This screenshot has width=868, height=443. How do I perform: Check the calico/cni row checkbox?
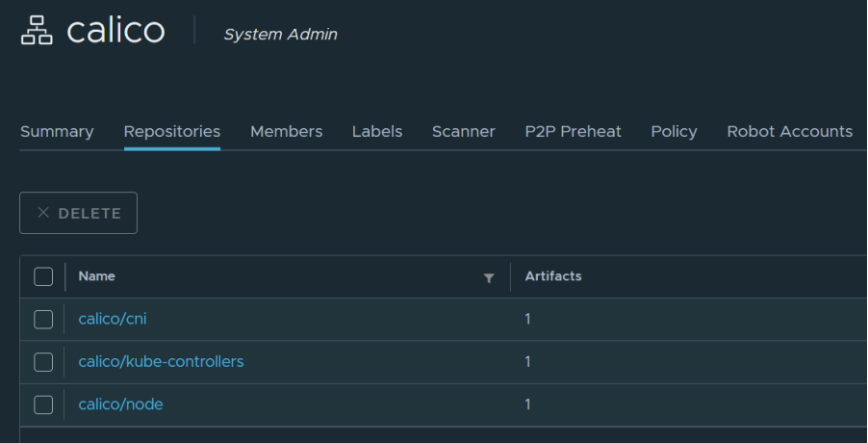point(43,319)
